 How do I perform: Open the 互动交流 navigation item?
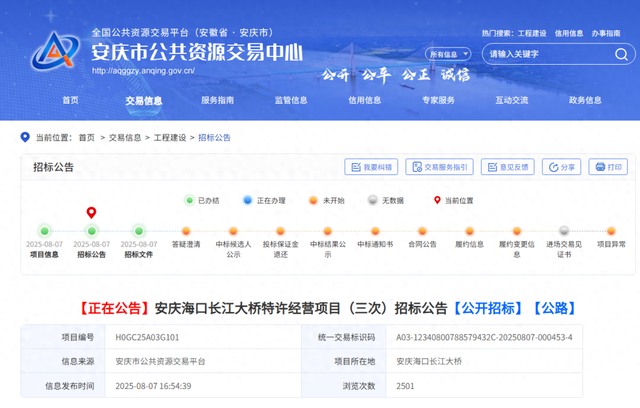point(511,100)
